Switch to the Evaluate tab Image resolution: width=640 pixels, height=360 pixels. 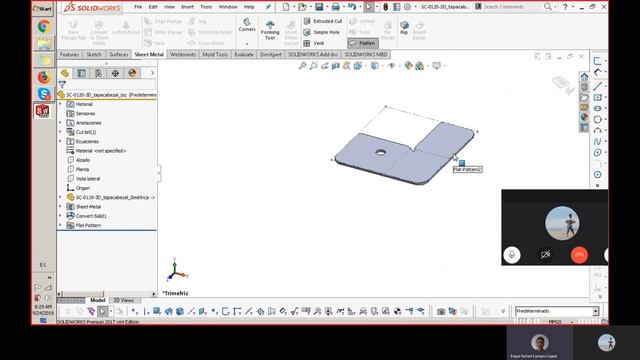click(x=244, y=54)
